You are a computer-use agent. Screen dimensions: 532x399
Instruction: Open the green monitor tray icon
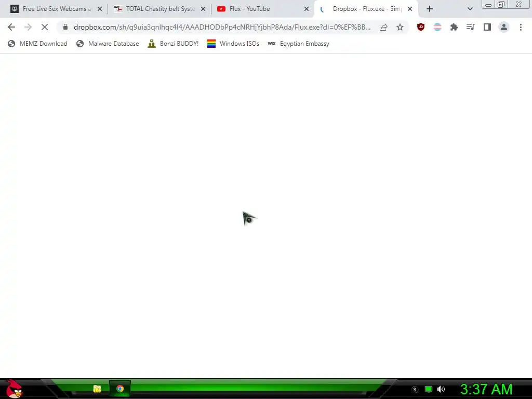pyautogui.click(x=429, y=390)
